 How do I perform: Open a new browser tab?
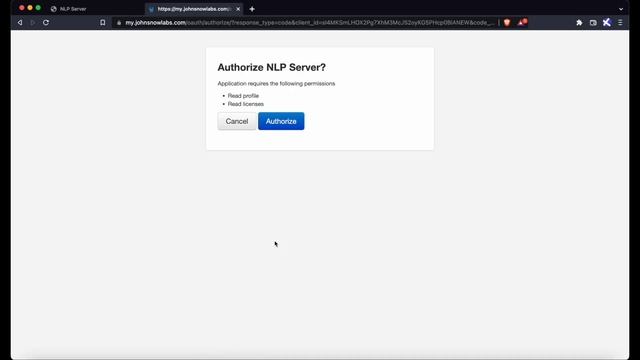tap(252, 9)
